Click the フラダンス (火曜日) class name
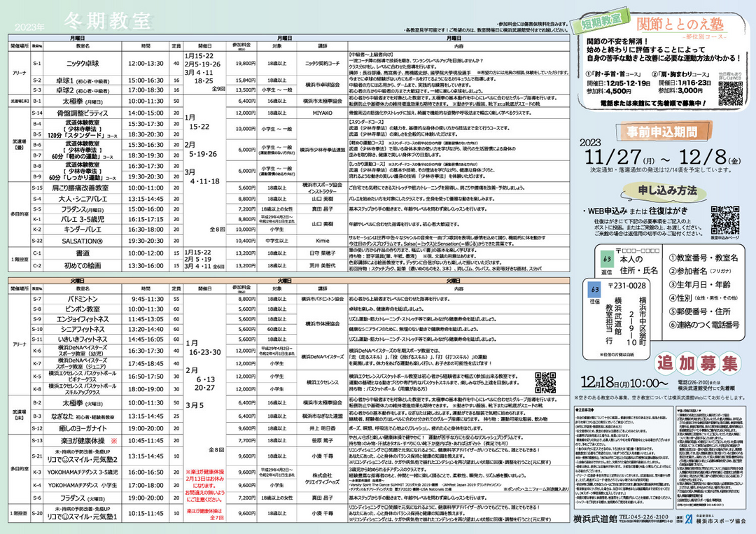The image size is (756, 534). coord(83,498)
